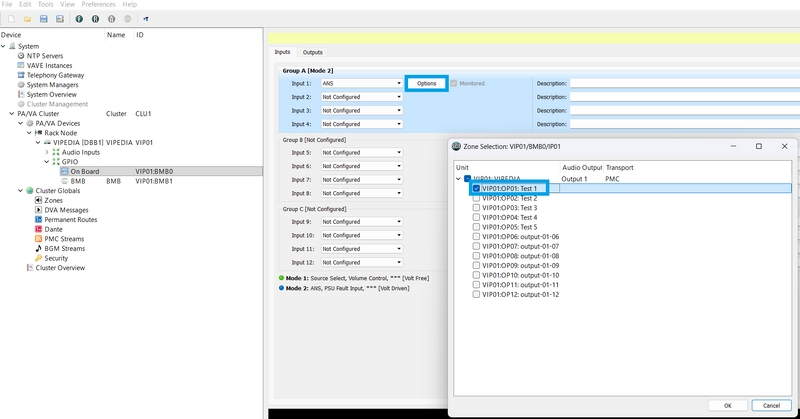Select the VIPEDIA [DBB1] tree item
The image size is (800, 419).
click(78, 143)
